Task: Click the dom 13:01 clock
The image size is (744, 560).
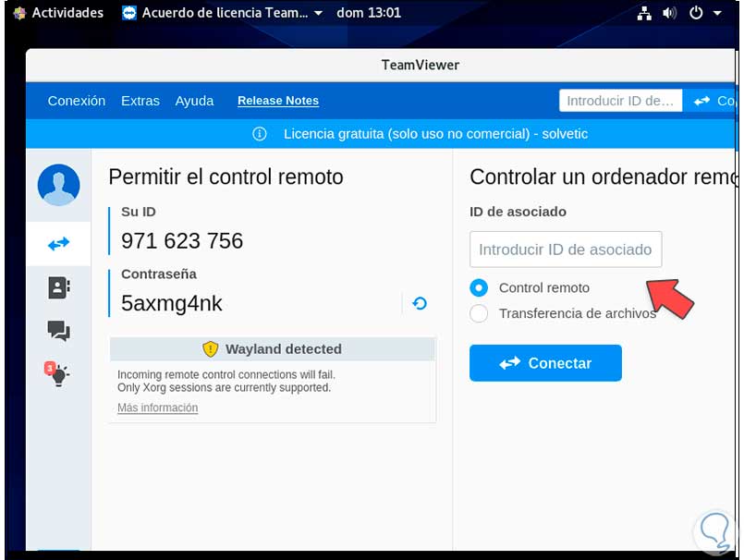Action: 369,13
